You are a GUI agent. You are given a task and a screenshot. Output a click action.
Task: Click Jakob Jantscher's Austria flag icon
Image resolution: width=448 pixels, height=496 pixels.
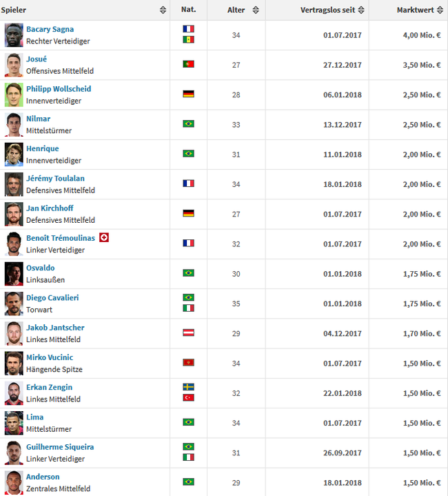click(x=188, y=333)
